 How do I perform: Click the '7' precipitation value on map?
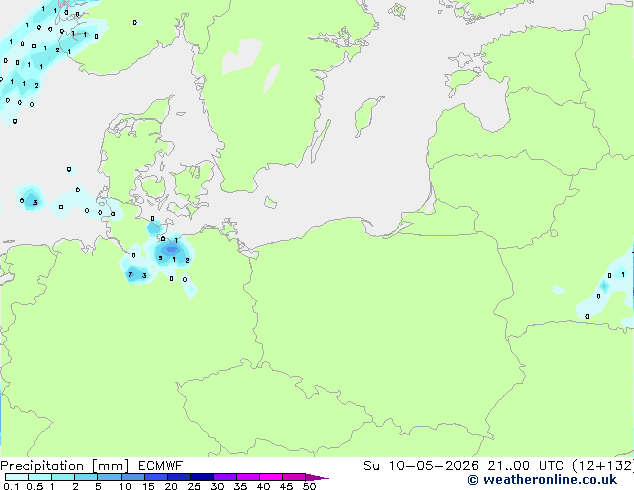click(x=130, y=275)
